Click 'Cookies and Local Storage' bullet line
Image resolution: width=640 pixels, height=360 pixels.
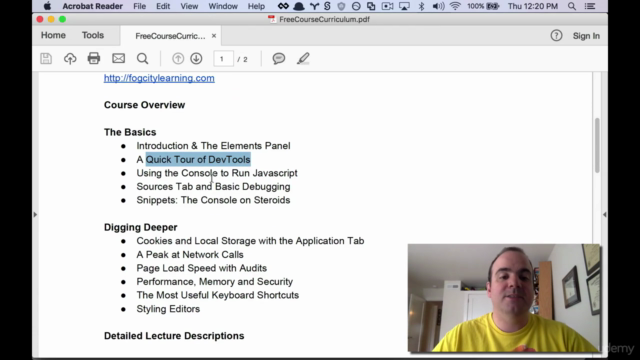[250, 241]
